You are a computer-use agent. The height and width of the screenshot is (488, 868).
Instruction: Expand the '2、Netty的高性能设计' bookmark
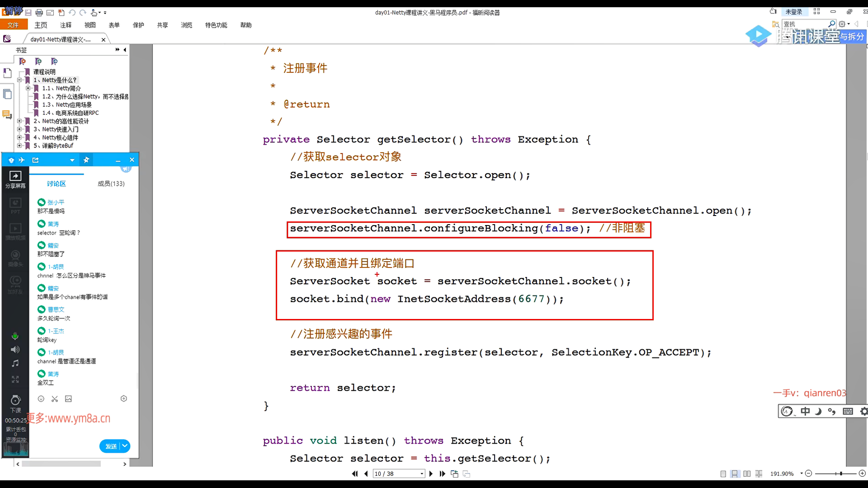[19, 121]
